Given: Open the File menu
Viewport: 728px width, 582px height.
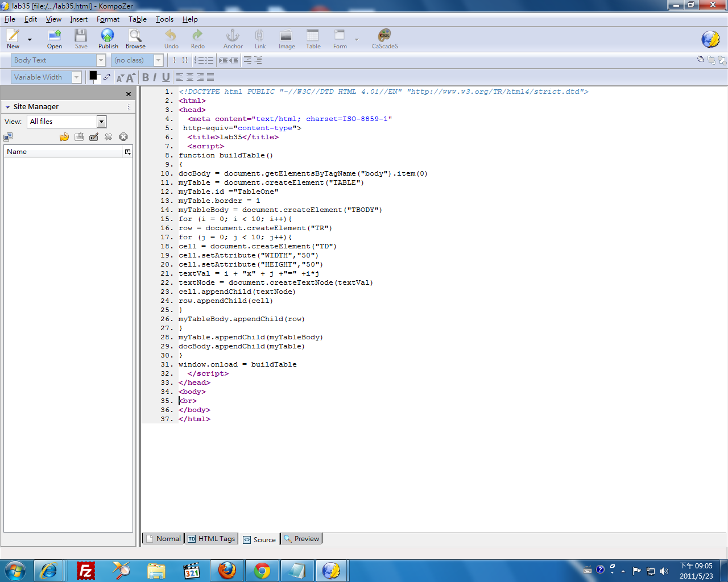Looking at the screenshot, I should point(10,19).
